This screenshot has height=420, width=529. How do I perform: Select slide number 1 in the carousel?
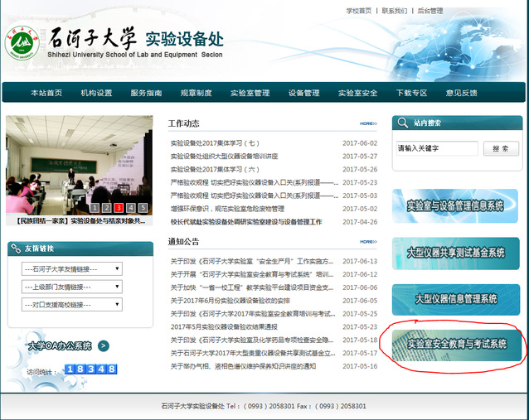tap(95, 208)
